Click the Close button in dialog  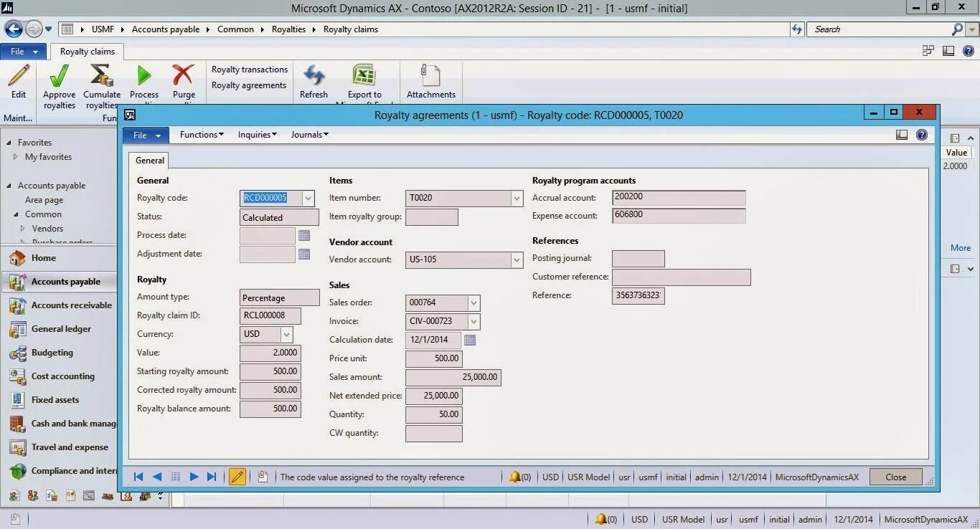click(x=895, y=477)
